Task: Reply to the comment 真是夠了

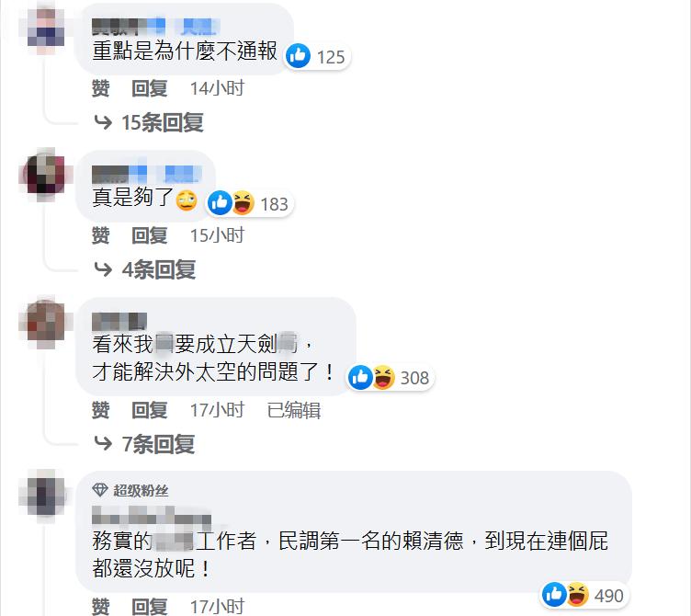Action: point(150,235)
